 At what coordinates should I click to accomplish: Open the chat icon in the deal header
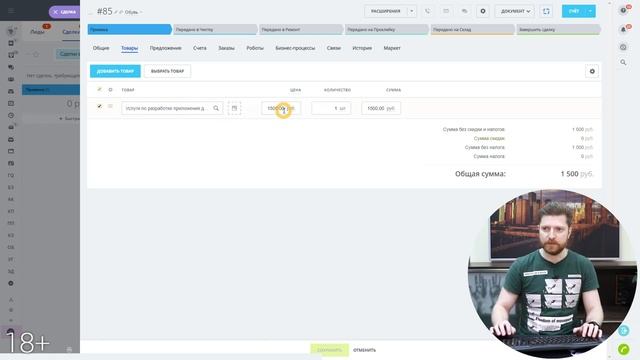pos(464,11)
